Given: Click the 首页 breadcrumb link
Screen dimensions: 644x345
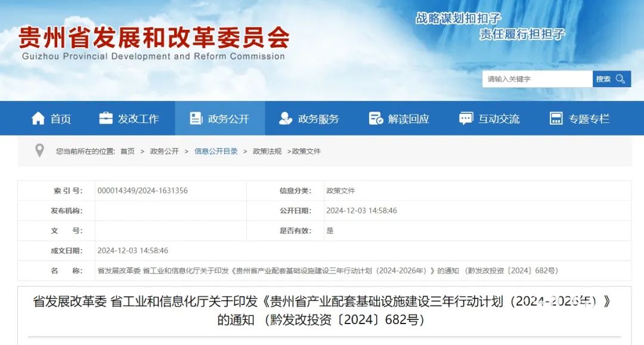Looking at the screenshot, I should (127, 152).
